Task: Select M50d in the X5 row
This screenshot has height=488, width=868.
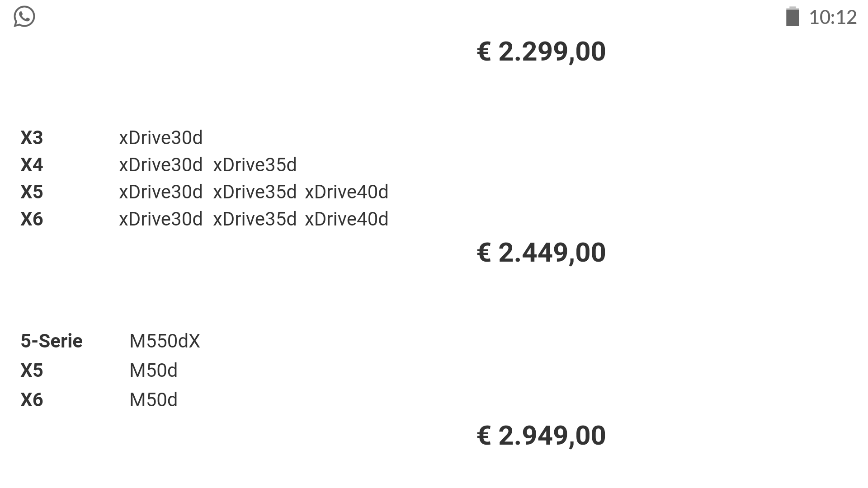Action: (153, 371)
